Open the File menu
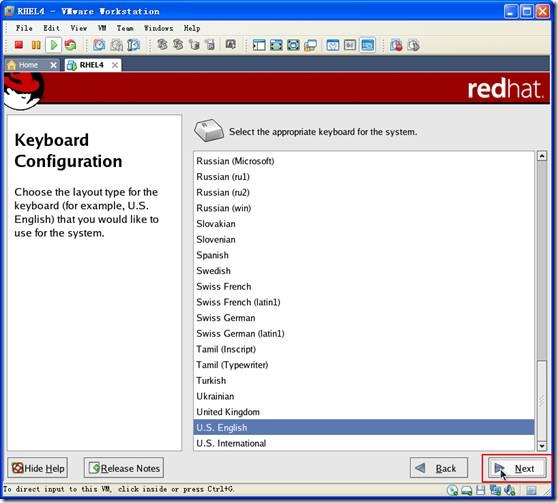 [24, 28]
